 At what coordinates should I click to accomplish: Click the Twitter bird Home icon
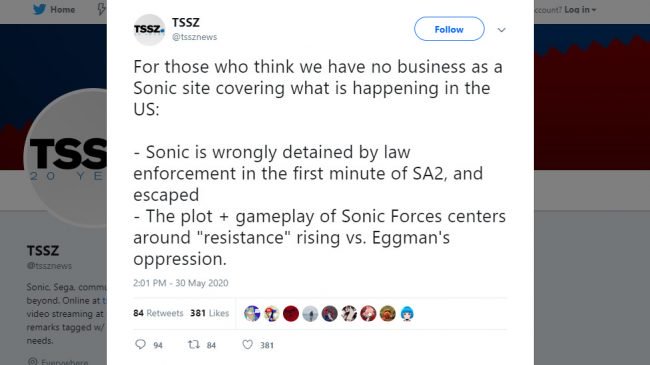pyautogui.click(x=39, y=9)
